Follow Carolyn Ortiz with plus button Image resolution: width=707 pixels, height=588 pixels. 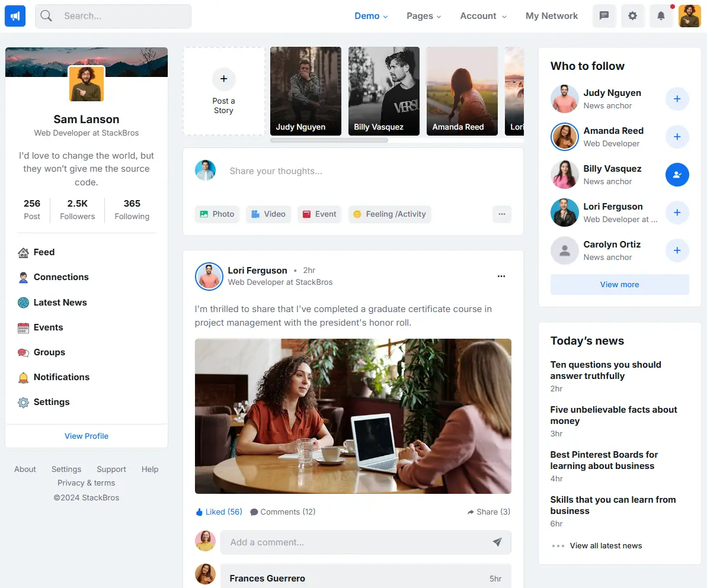click(677, 250)
